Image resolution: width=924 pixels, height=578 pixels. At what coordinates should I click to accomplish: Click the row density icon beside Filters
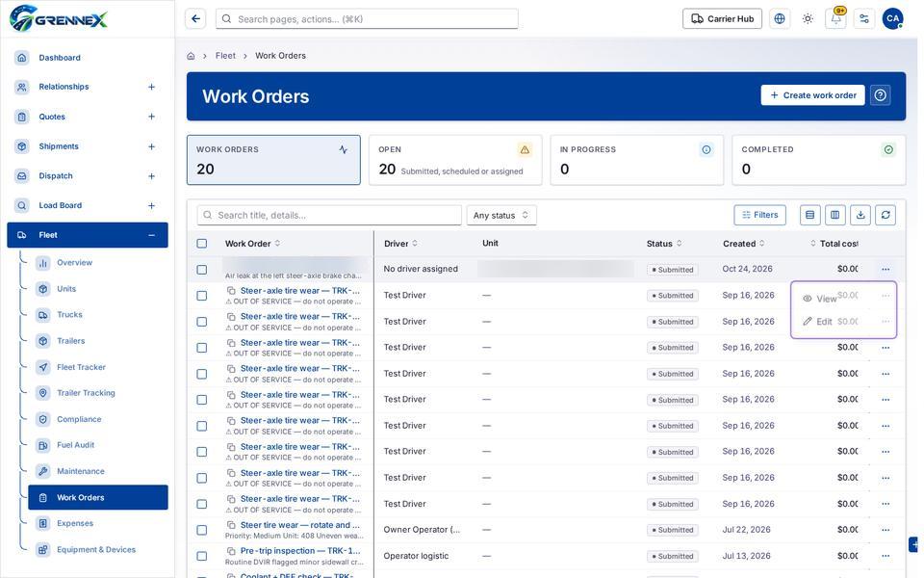pos(810,215)
